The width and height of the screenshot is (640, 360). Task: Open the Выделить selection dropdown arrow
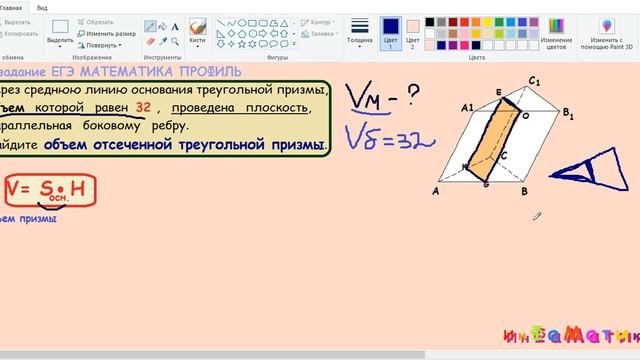(60, 47)
